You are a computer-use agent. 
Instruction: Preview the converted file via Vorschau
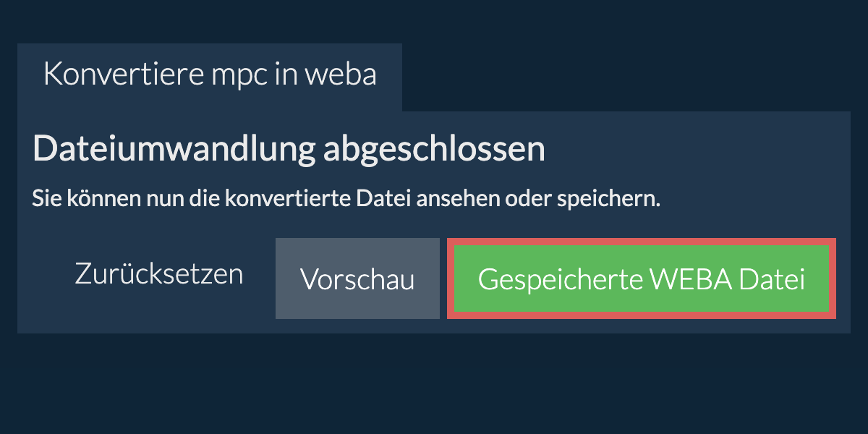(357, 279)
